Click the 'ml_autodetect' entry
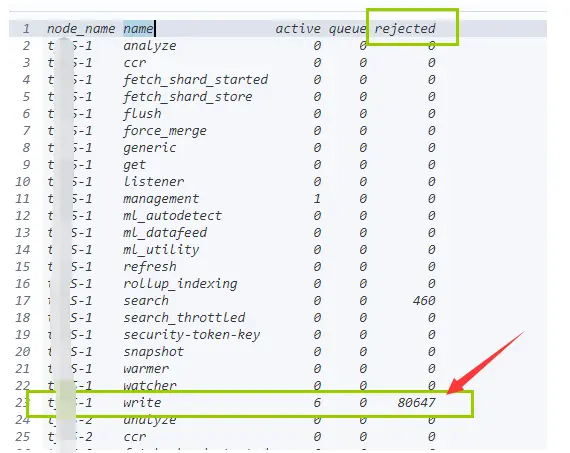 [172, 216]
